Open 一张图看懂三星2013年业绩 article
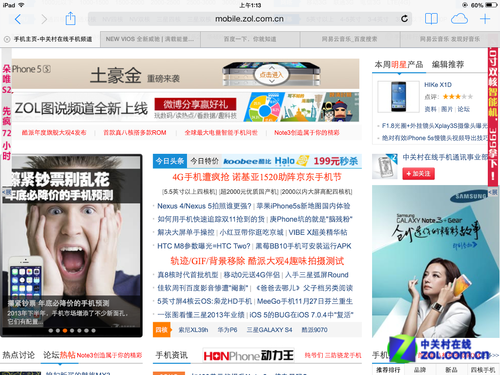 (x=201, y=315)
